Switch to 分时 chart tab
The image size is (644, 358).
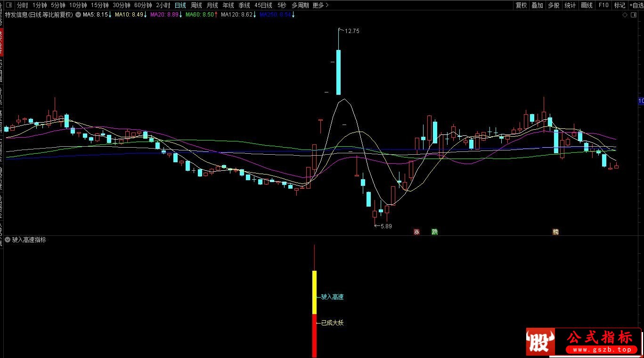point(23,5)
